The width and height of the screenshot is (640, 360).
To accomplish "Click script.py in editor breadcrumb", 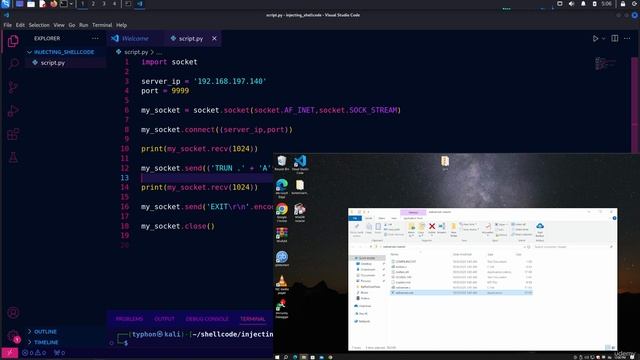I will 136,52.
